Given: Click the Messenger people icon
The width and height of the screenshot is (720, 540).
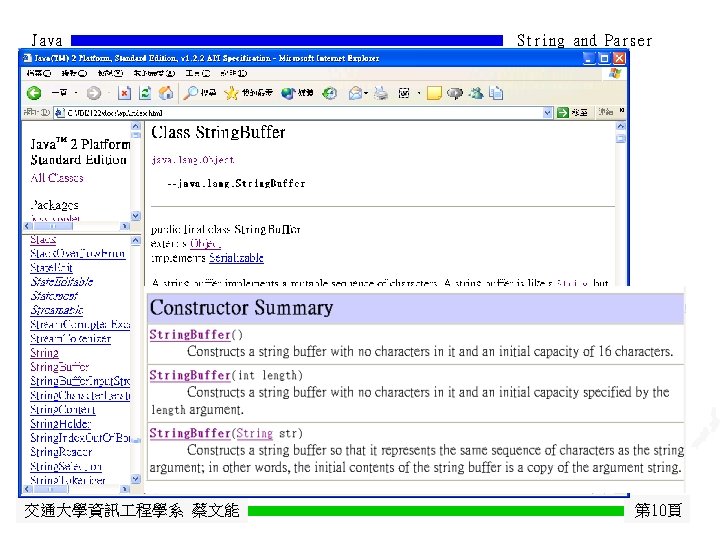Looking at the screenshot, I should pyautogui.click(x=476, y=93).
